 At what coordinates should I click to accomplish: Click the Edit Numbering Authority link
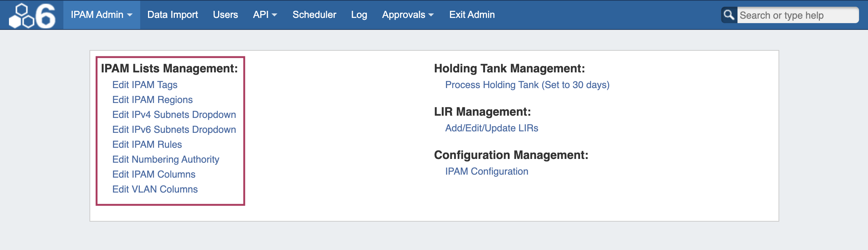(166, 159)
